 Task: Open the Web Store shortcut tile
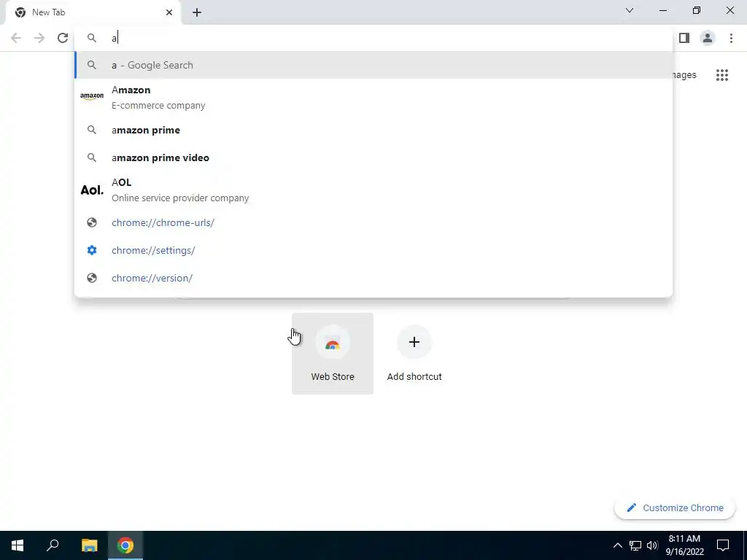(x=333, y=354)
